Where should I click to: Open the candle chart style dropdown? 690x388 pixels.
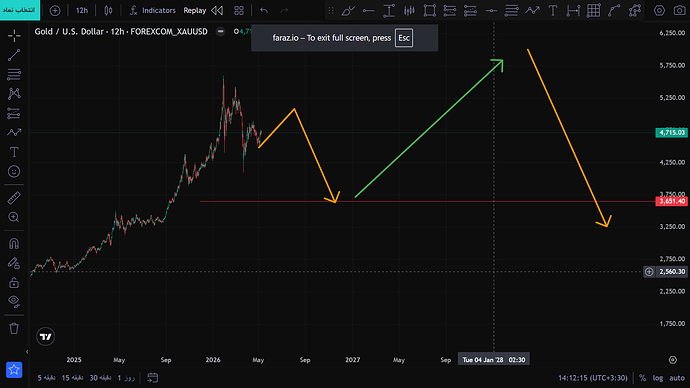tap(108, 10)
